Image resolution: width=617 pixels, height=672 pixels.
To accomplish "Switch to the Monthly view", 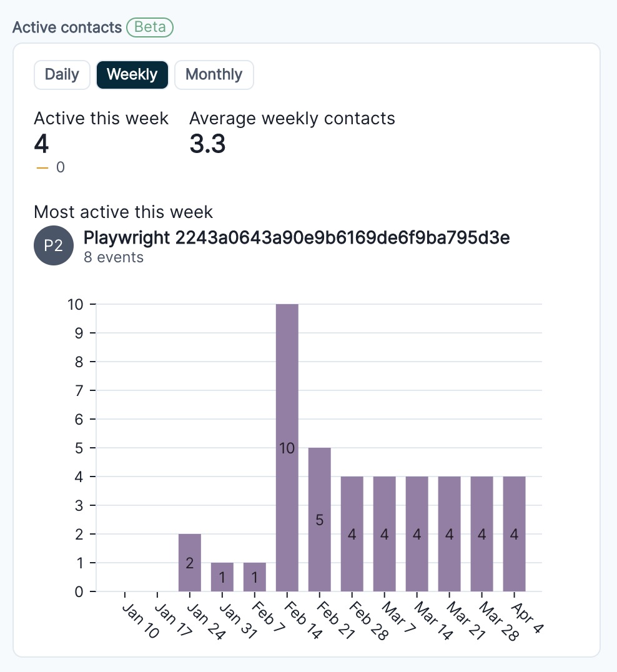I will pyautogui.click(x=214, y=75).
